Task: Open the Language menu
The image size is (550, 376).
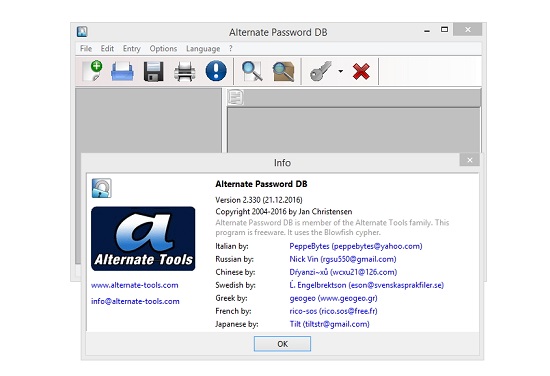Action: point(203,48)
